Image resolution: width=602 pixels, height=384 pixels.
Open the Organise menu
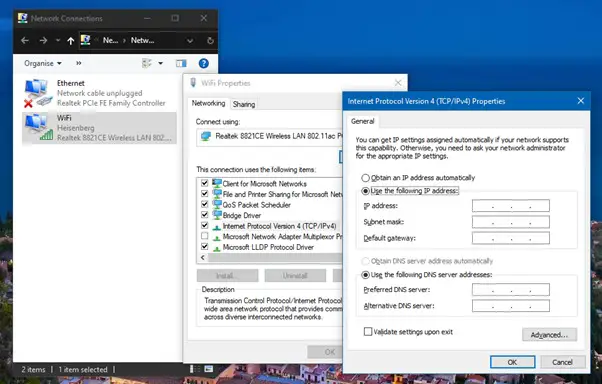pos(43,63)
